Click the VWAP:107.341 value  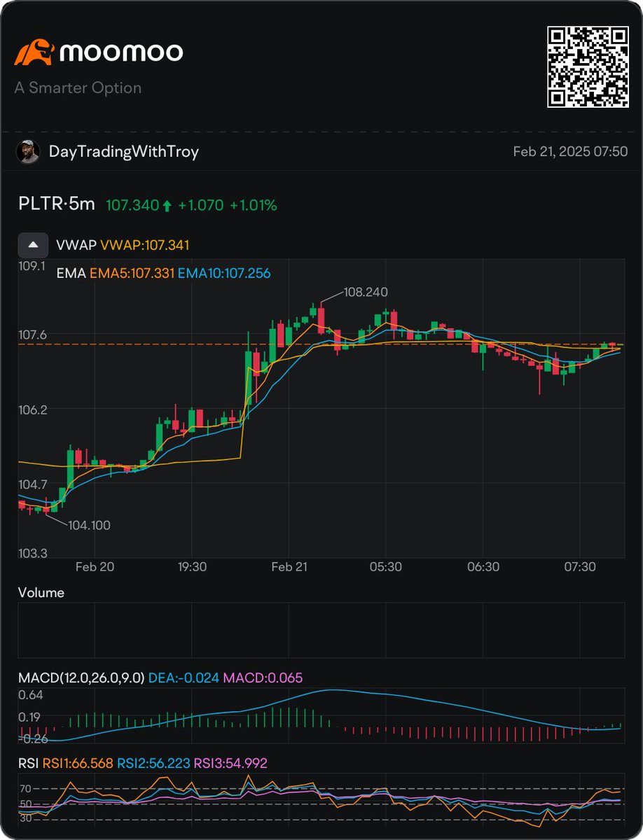click(145, 246)
